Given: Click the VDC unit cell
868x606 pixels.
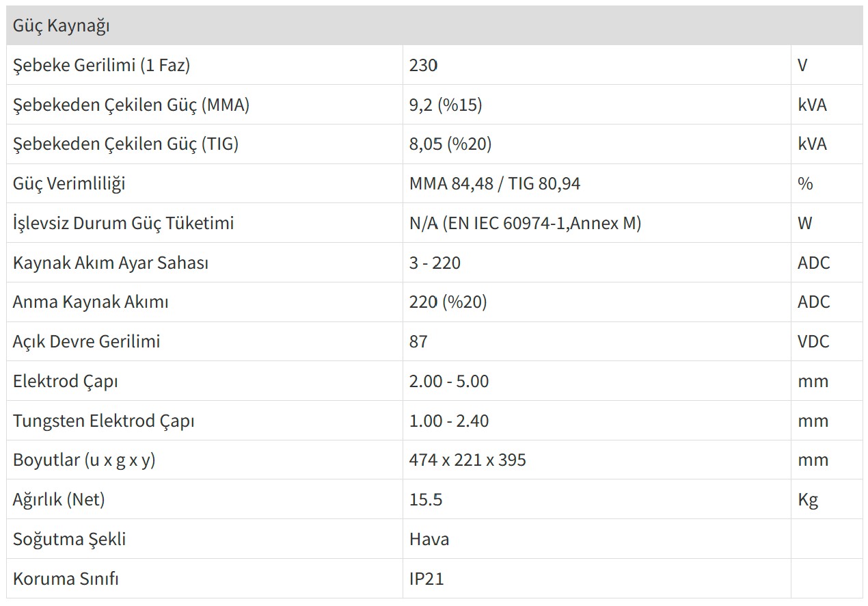Looking at the screenshot, I should (813, 342).
